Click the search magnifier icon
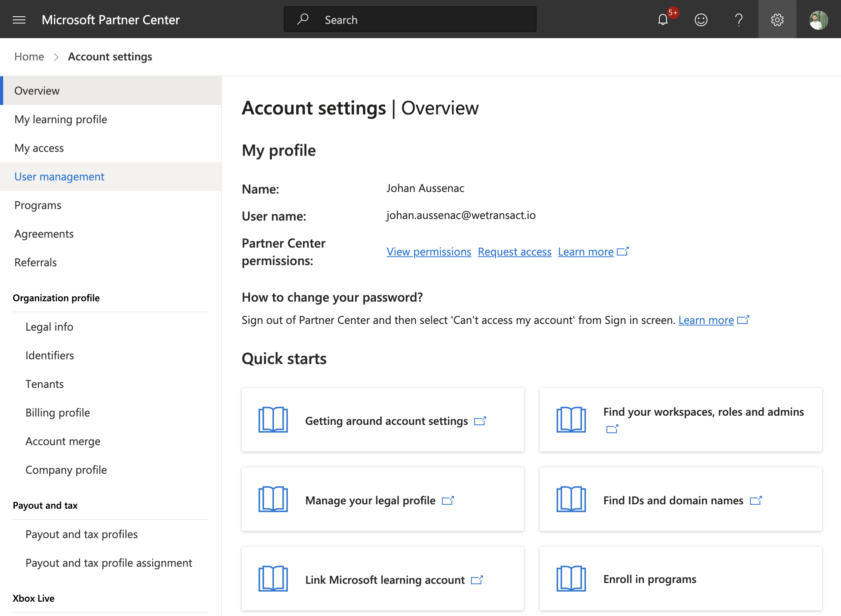841x616 pixels. coord(303,19)
